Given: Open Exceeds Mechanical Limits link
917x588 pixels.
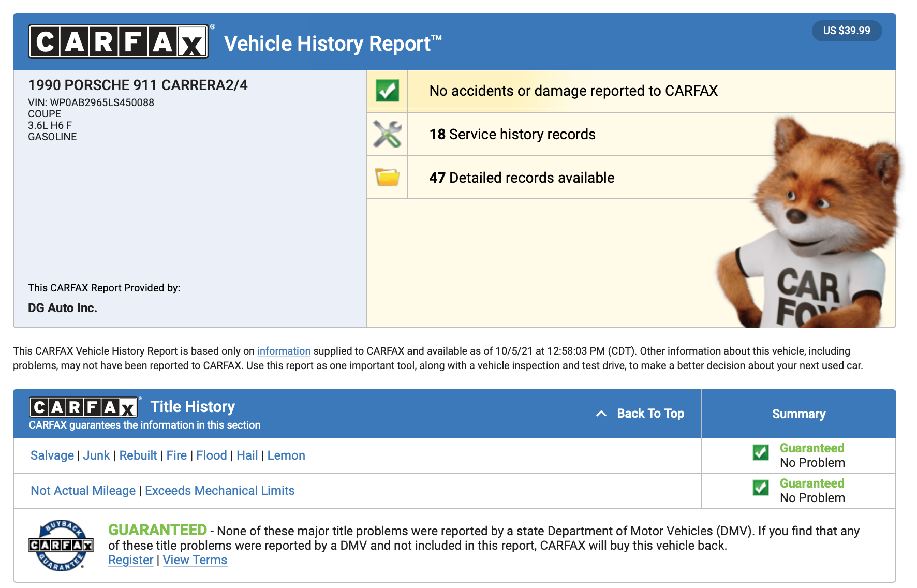Looking at the screenshot, I should click(x=219, y=491).
